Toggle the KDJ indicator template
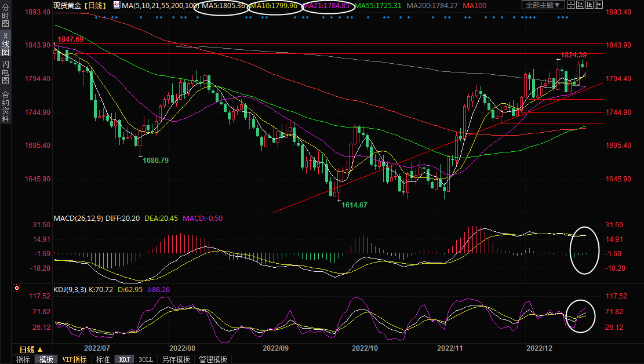Image resolution: width=644 pixels, height=364 pixels. pyautogui.click(x=124, y=359)
